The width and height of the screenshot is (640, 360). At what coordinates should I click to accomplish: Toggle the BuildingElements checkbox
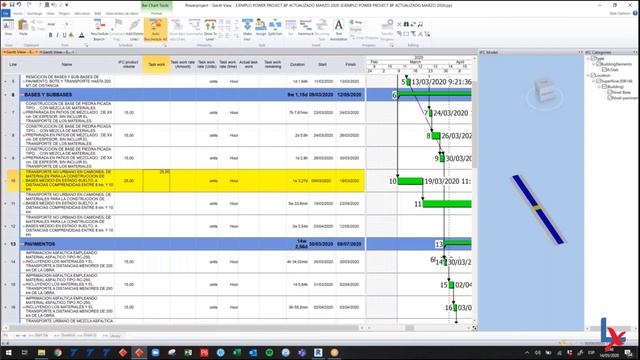click(x=599, y=64)
